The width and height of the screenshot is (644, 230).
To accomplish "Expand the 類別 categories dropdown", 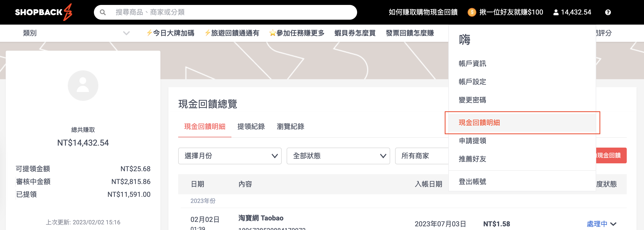I will click(x=76, y=33).
